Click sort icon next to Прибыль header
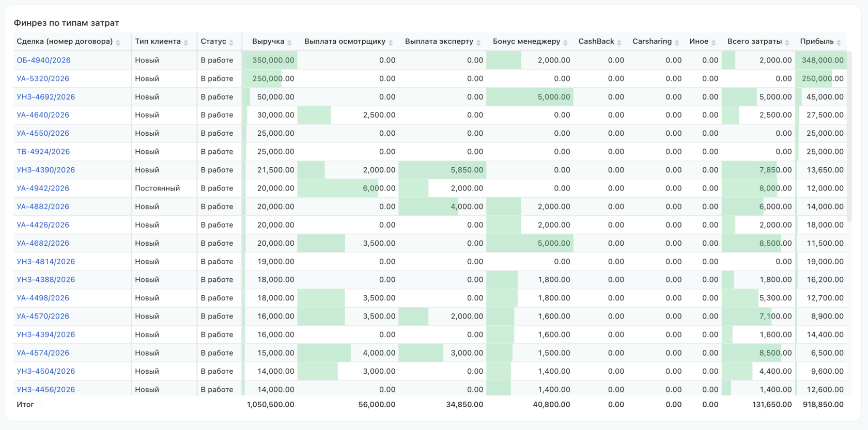This screenshot has width=868, height=430. [839, 42]
